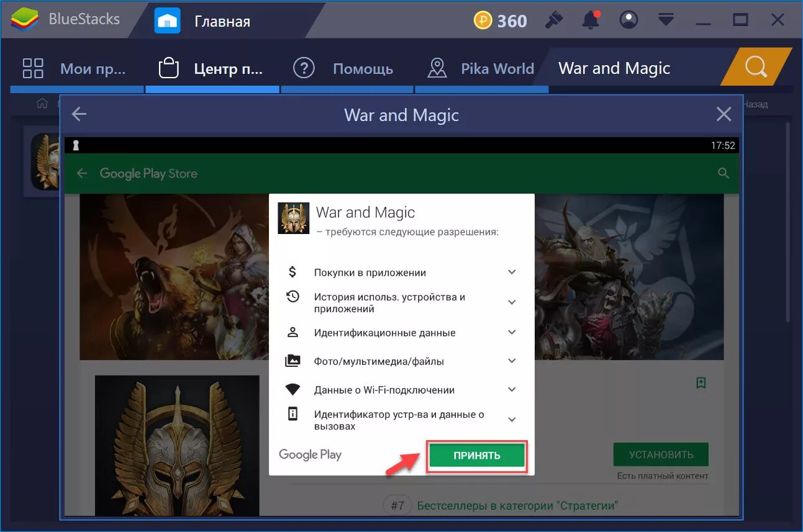Click the War and Magic icon in dialog header
This screenshot has height=532, width=803.
(293, 219)
